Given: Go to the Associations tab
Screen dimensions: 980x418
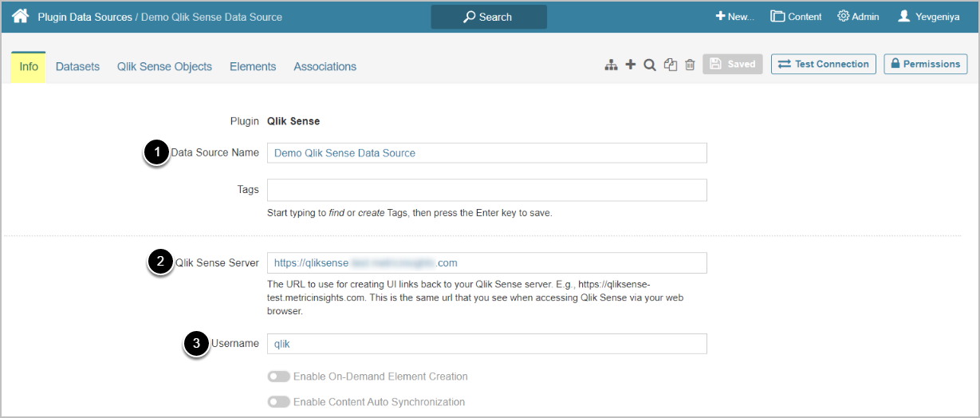Looking at the screenshot, I should 325,67.
